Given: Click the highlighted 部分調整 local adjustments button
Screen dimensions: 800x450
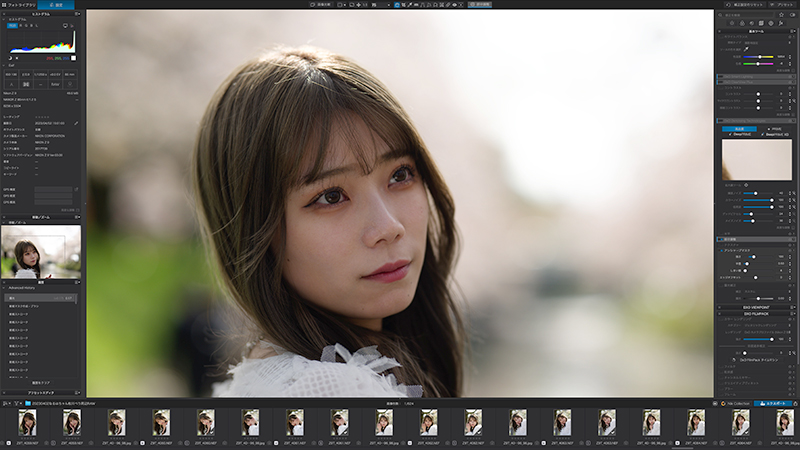Looking at the screenshot, I should (x=480, y=5).
